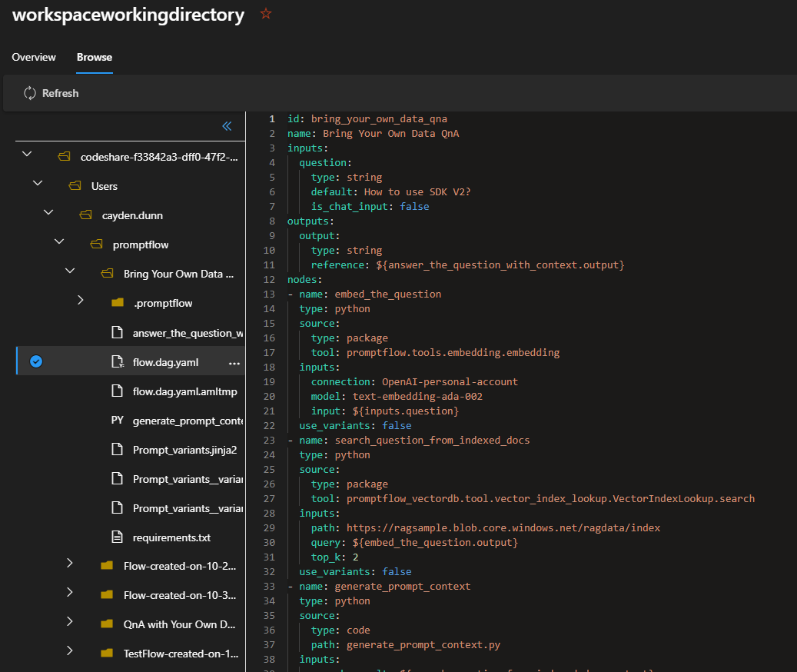The image size is (797, 672).
Task: Click the QnA with Your Own D... folder icon
Action: click(x=107, y=624)
